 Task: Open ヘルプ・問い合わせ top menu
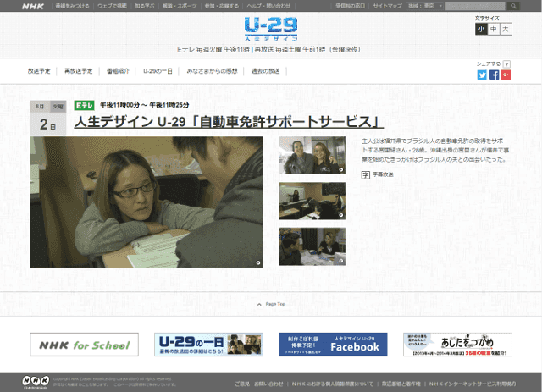(268, 6)
